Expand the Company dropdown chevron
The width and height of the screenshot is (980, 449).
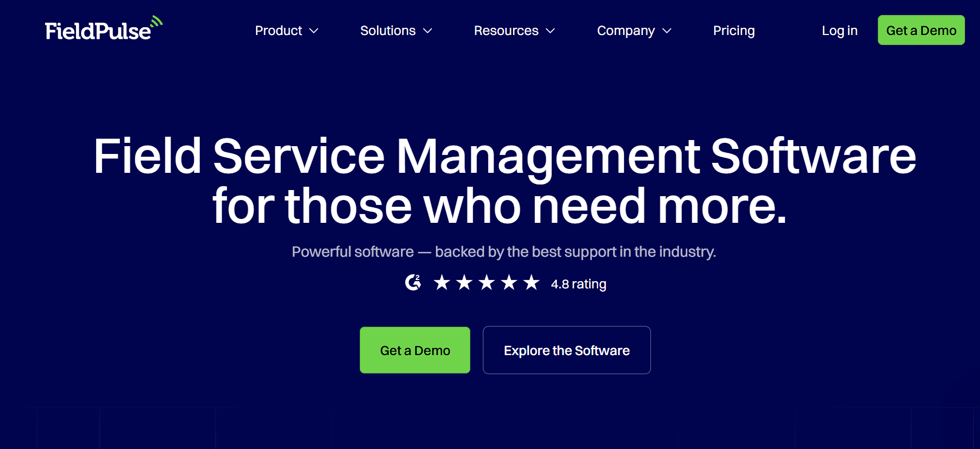667,31
